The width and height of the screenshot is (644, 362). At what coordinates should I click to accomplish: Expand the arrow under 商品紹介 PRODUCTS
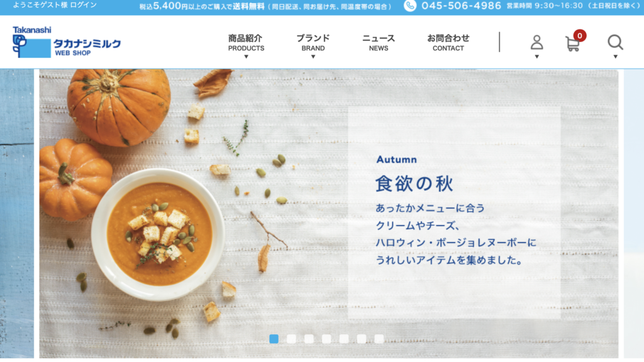[x=246, y=57]
